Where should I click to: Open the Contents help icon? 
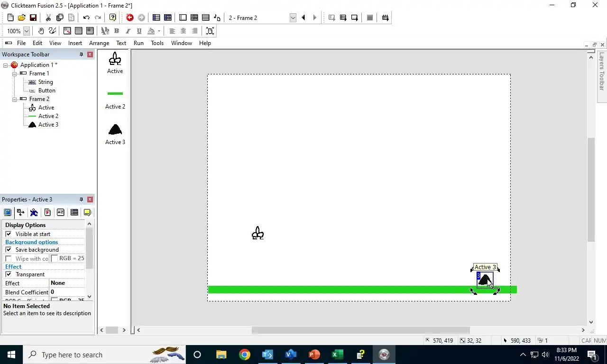point(112,18)
